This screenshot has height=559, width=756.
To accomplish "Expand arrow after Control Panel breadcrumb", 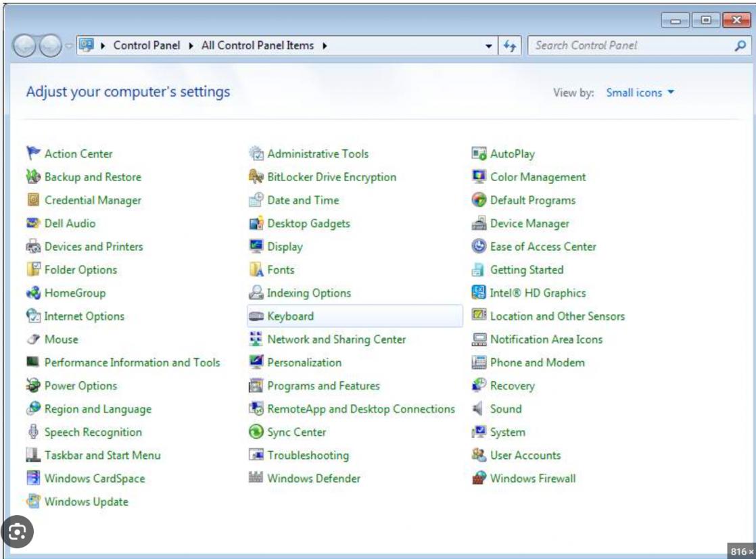I will 191,46.
